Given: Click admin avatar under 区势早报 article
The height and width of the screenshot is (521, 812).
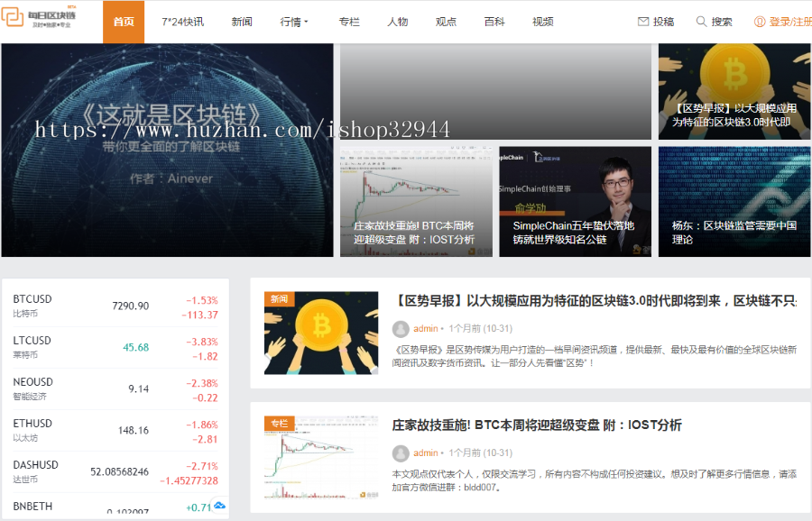Looking at the screenshot, I should pyautogui.click(x=401, y=328).
